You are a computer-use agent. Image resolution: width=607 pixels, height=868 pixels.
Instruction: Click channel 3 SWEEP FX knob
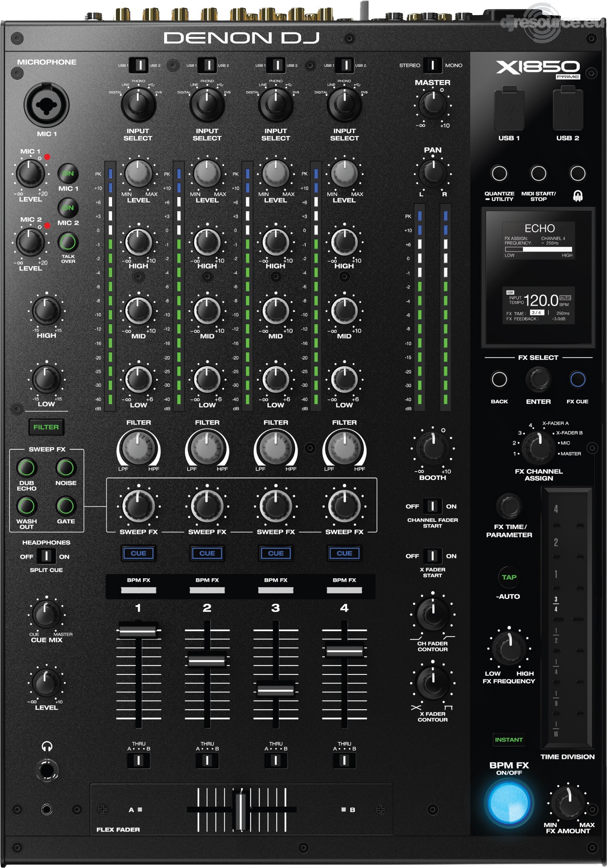(276, 506)
